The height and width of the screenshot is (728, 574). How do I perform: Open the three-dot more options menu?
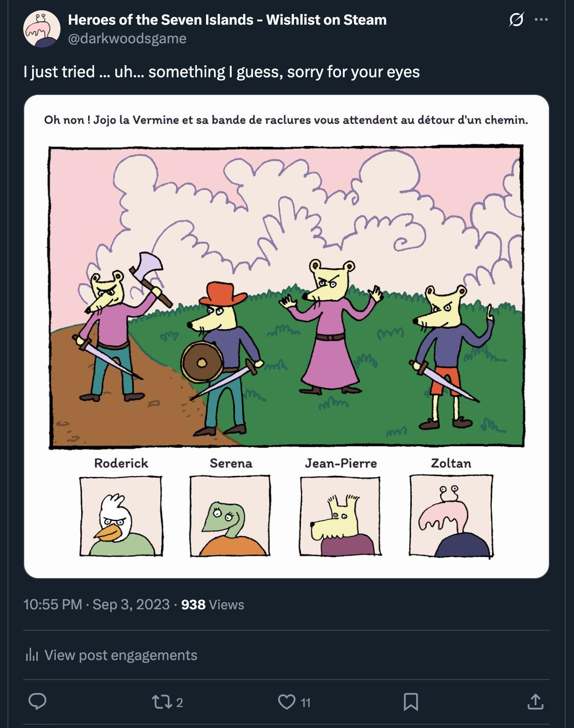(x=541, y=20)
